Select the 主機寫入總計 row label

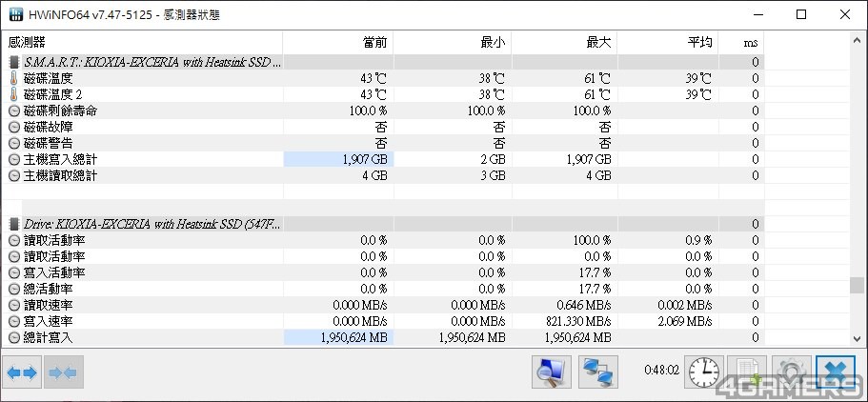tap(60, 159)
